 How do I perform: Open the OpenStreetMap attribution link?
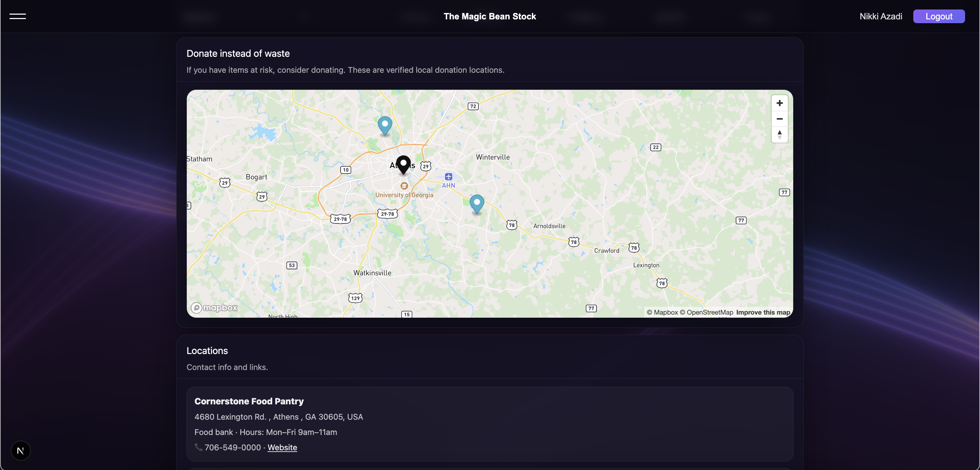point(706,312)
